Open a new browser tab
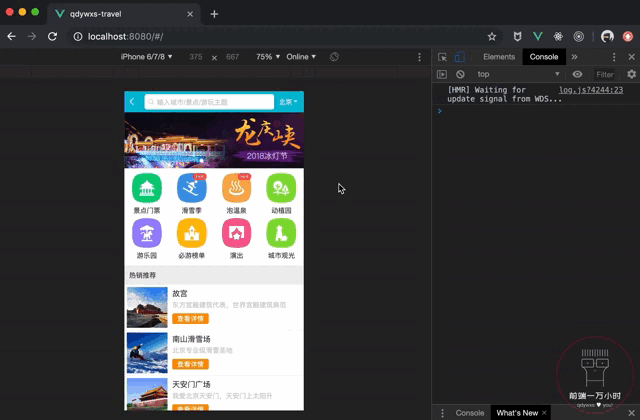Viewport: 640px width, 420px height. point(214,14)
